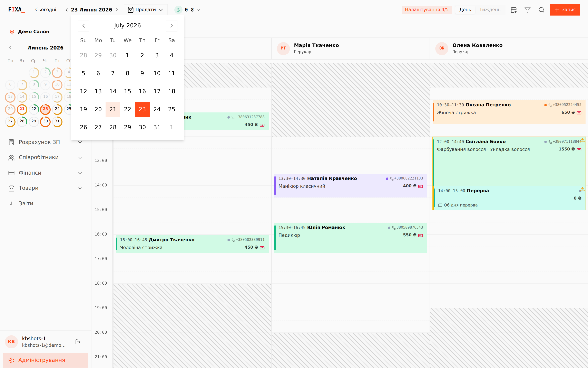This screenshot has height=368, width=588.
Task: Open the Продати dropdown
Action: 146,10
